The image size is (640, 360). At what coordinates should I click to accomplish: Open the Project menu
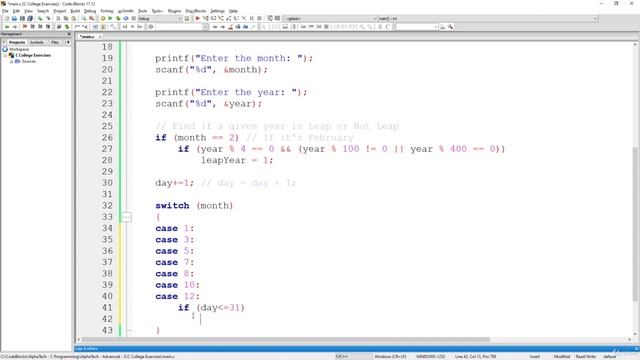pos(60,11)
